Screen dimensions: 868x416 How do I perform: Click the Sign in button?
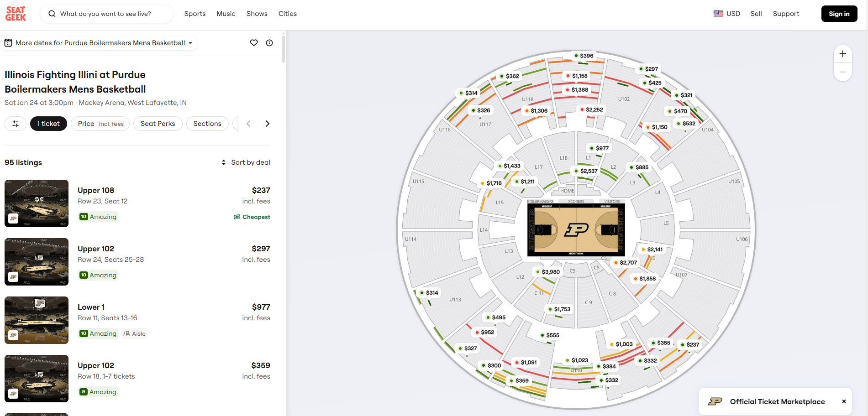pyautogui.click(x=839, y=14)
